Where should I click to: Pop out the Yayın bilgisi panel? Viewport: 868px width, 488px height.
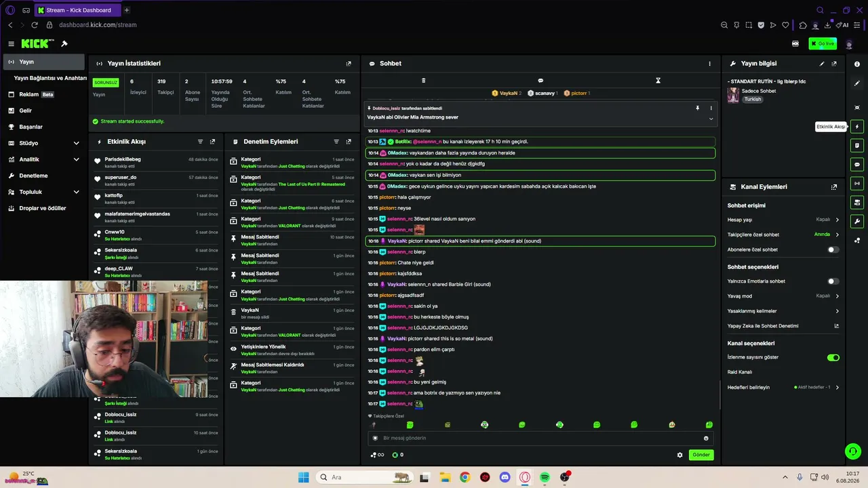(x=834, y=64)
